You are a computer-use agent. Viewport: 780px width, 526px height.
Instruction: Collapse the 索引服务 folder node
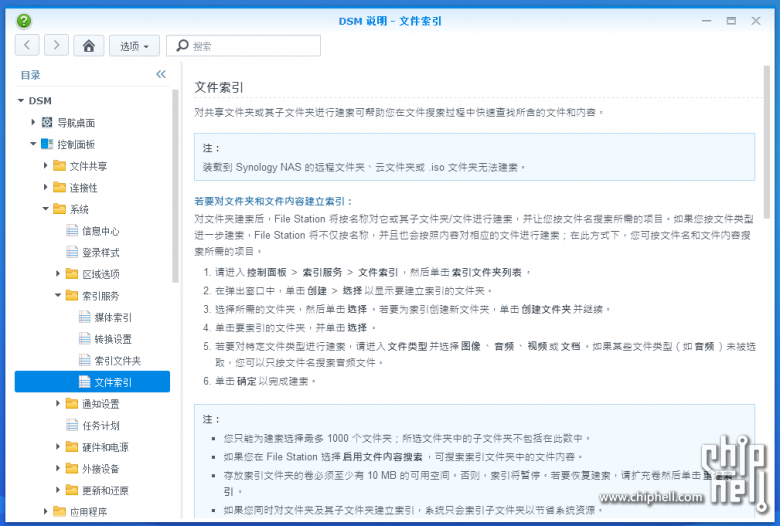(58, 295)
